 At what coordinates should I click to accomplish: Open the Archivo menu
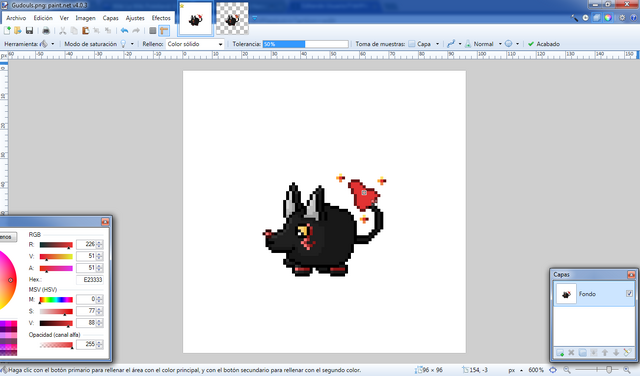(x=16, y=18)
